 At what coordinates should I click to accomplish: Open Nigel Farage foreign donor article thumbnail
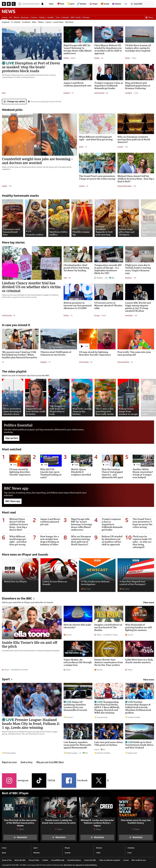pyautogui.click(x=78, y=35)
